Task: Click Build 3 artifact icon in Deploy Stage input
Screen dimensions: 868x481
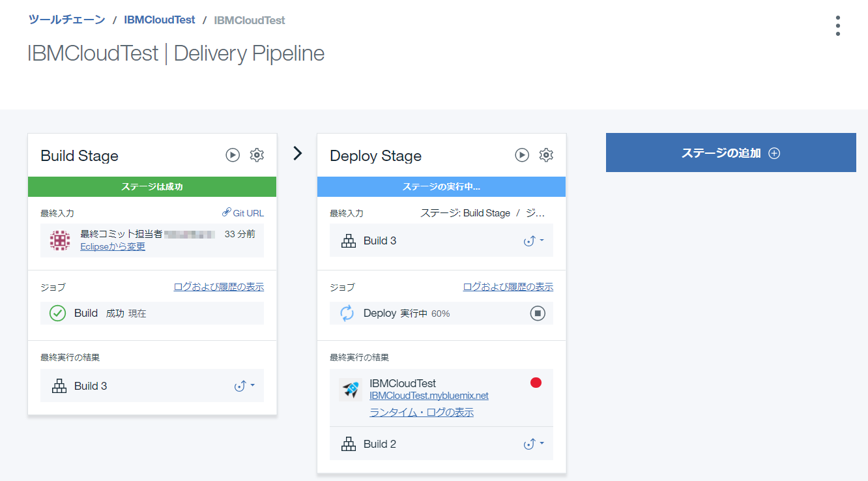Action: tap(349, 241)
